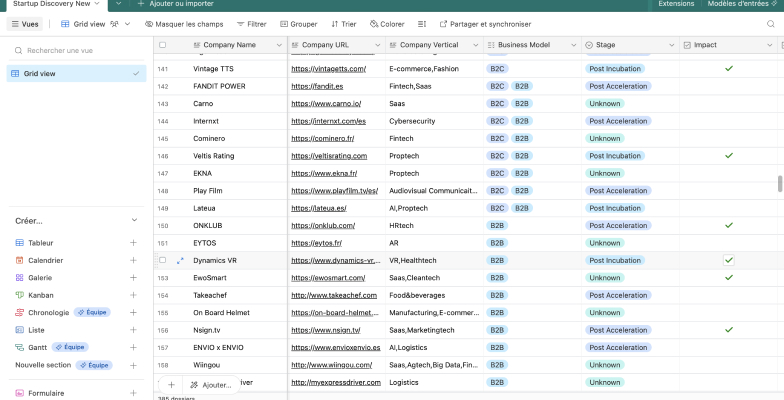The width and height of the screenshot is (784, 400).
Task: Add a new Galerie view with plus icon
Action: click(133, 277)
